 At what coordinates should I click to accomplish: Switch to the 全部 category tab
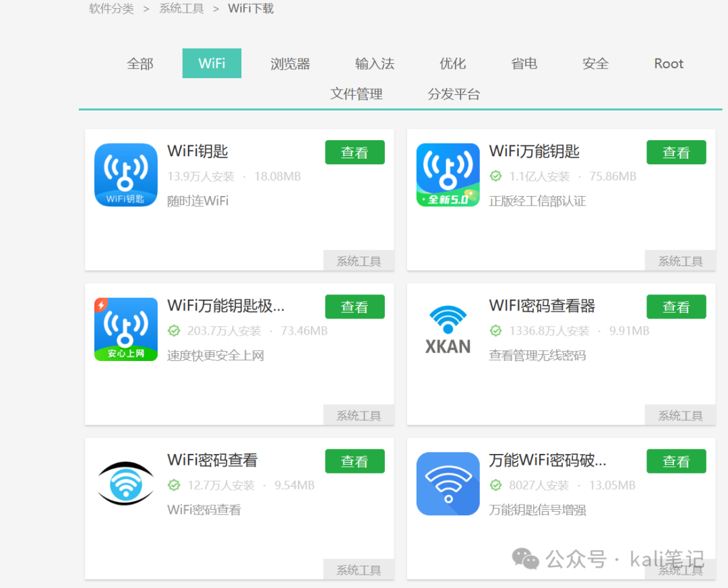pos(140,63)
